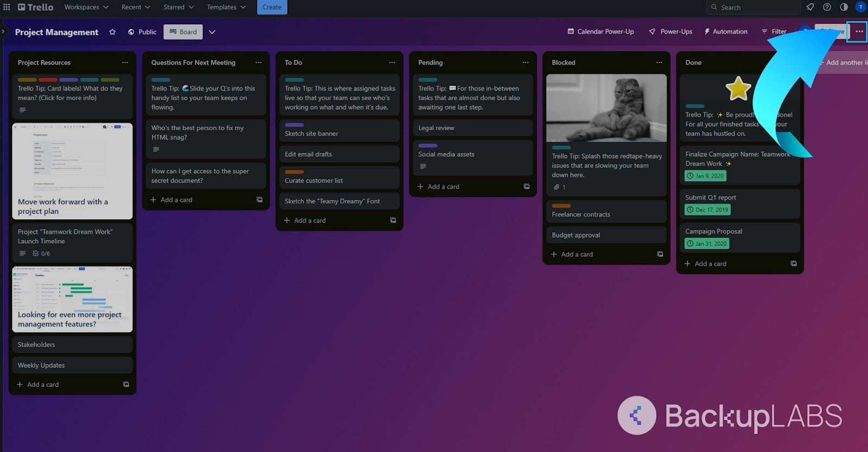The height and width of the screenshot is (452, 868).
Task: Click the orange label on Freelancer contracts card
Action: click(x=561, y=206)
